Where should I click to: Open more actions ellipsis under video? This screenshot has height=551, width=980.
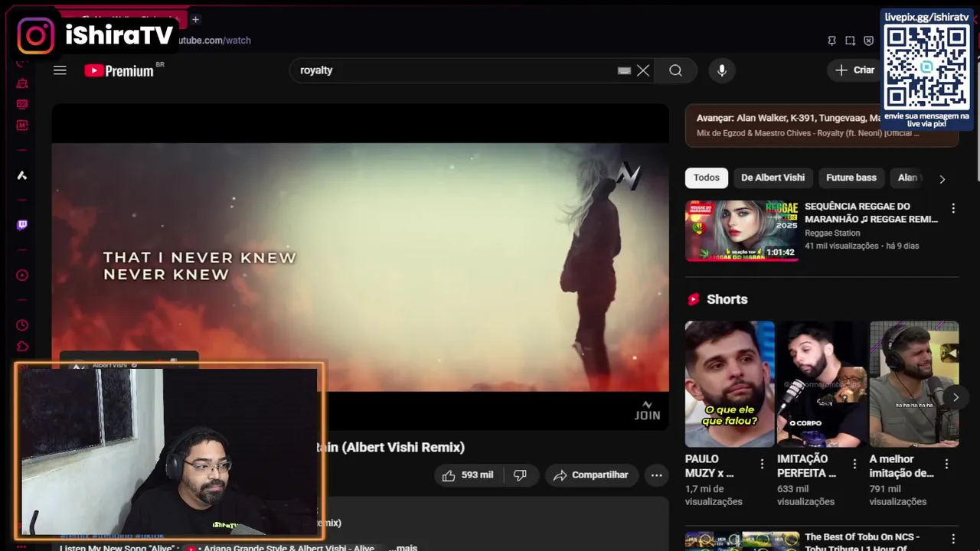(x=656, y=475)
